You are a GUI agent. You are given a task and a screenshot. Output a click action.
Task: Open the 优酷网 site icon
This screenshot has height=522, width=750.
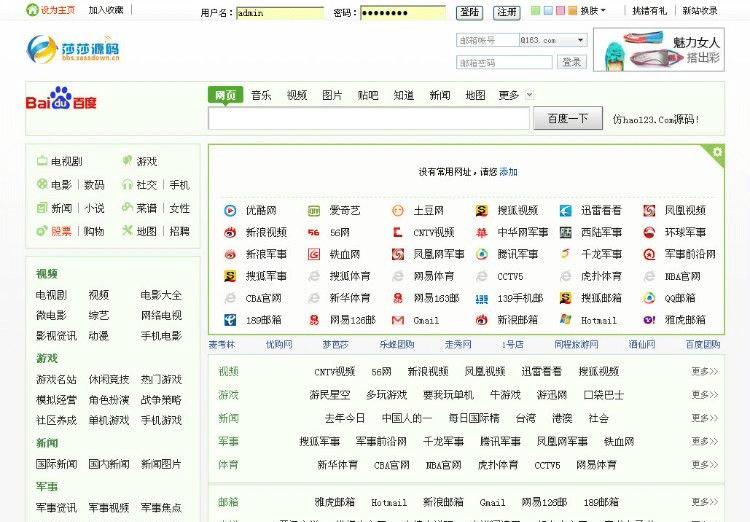tap(230, 211)
